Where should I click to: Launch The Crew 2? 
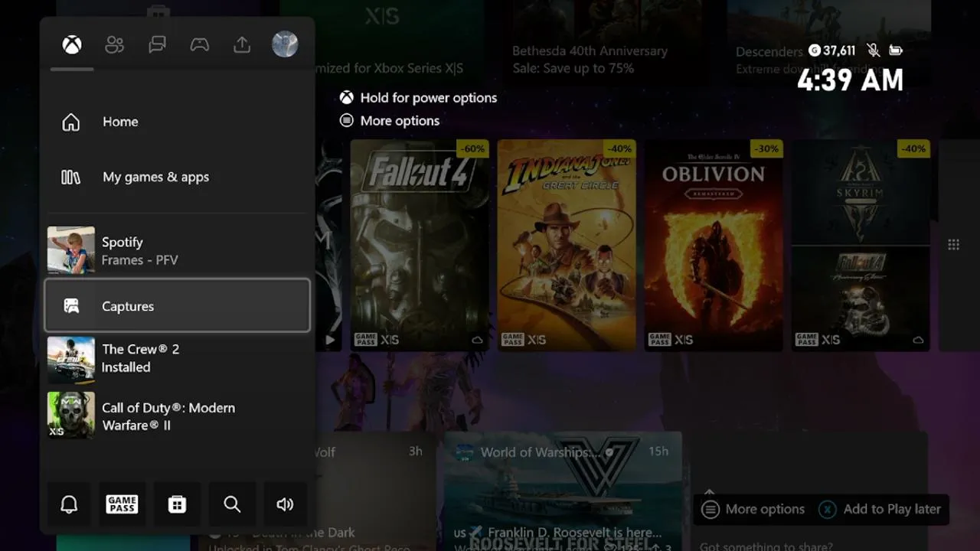[177, 358]
